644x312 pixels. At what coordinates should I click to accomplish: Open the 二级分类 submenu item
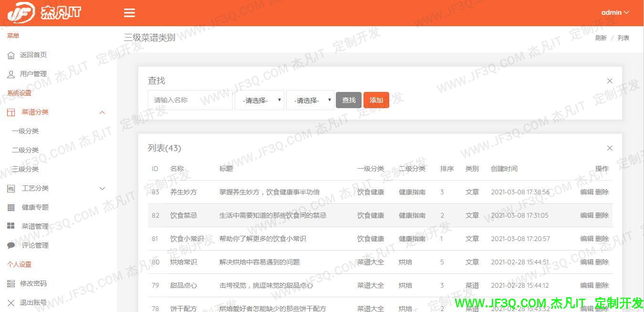point(25,150)
